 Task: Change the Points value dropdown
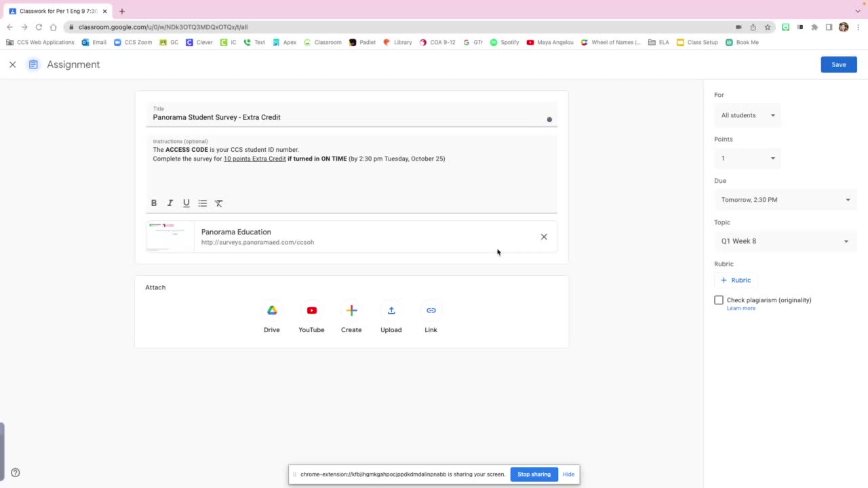pos(747,158)
